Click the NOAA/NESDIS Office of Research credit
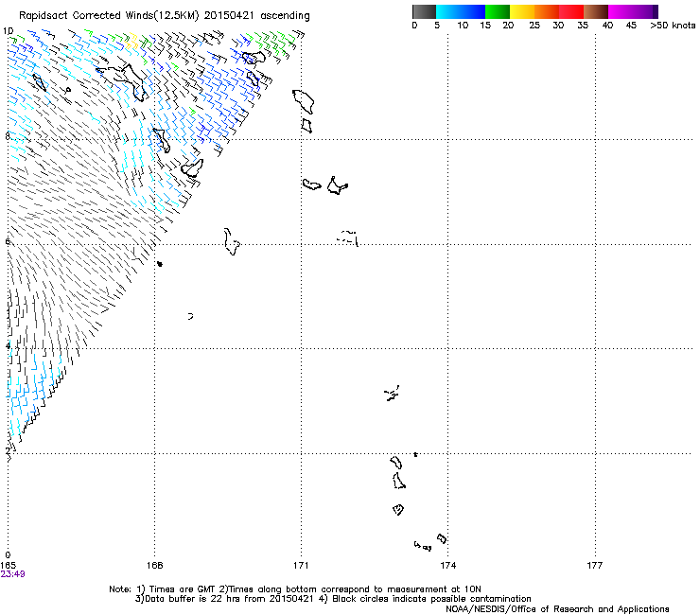This screenshot has height=615, width=700. tap(557, 609)
